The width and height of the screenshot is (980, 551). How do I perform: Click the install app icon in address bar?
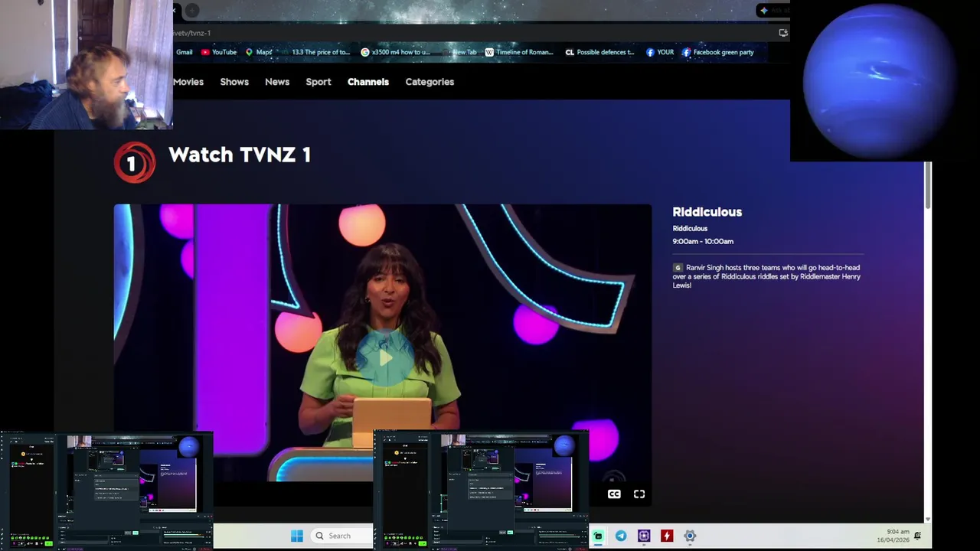click(783, 33)
